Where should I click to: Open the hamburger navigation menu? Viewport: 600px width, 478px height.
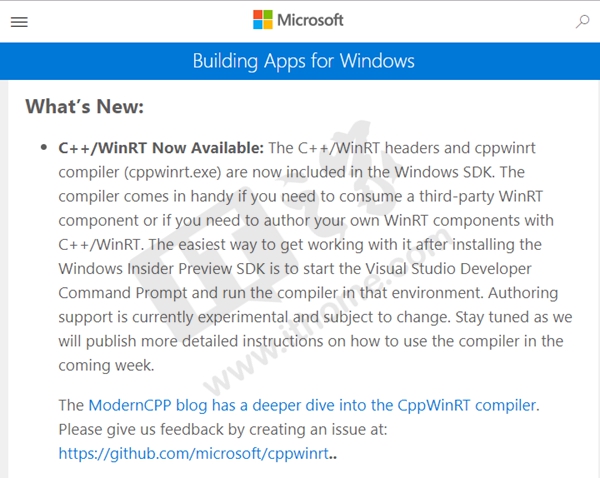coord(18,21)
